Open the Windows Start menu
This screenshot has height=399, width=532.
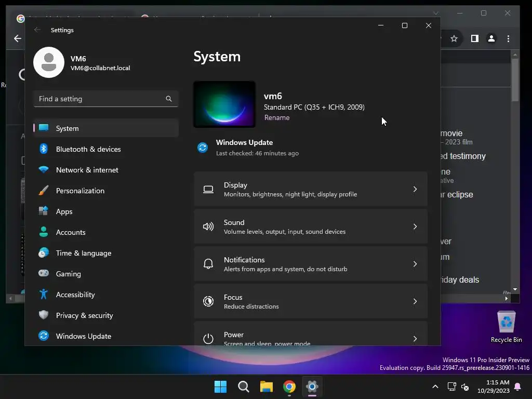click(x=220, y=387)
